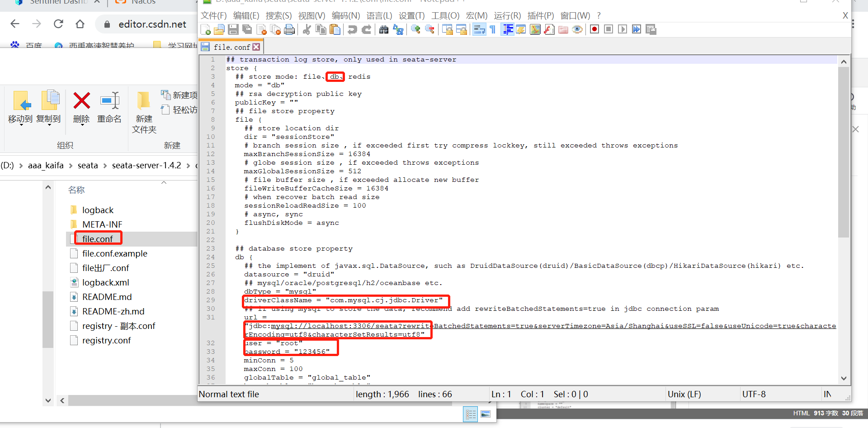Viewport: 868px width, 428px height.
Task: Undo the last edit
Action: pyautogui.click(x=352, y=29)
